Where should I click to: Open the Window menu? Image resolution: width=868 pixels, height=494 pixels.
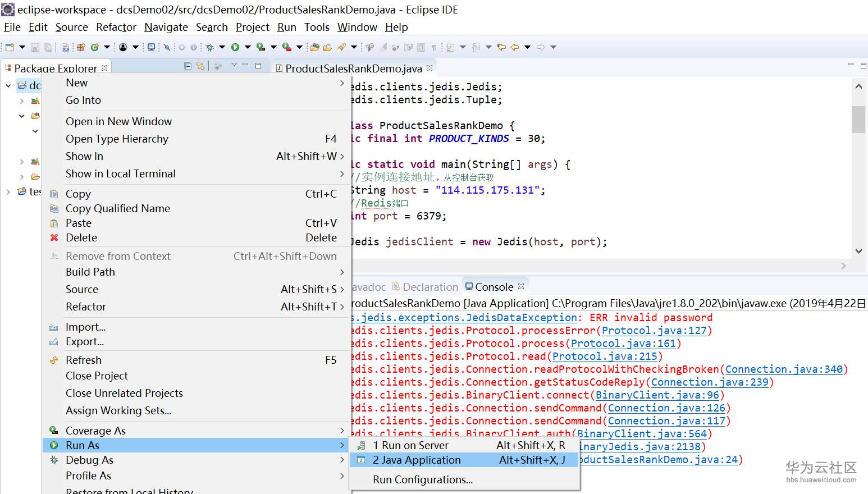(x=357, y=27)
